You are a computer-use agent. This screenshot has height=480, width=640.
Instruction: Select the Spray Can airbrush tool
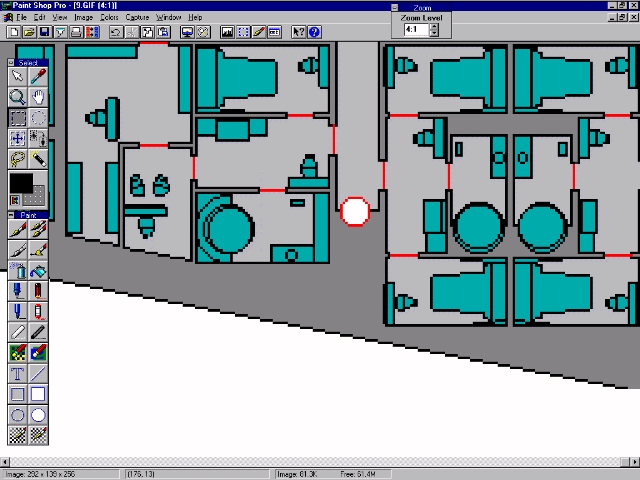(x=17, y=271)
